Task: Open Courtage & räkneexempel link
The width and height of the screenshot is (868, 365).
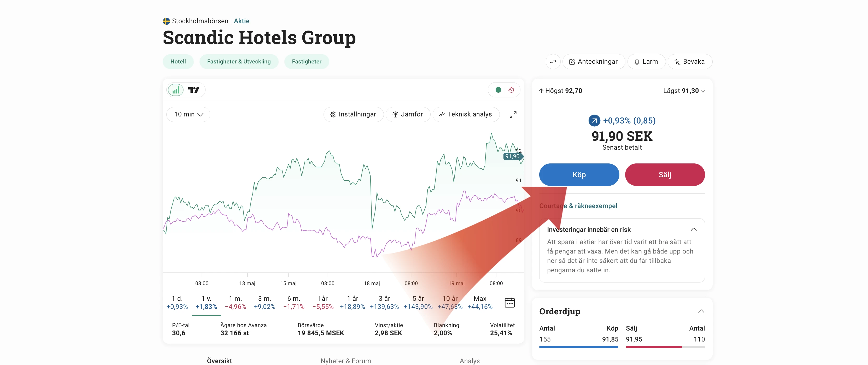Action: point(578,206)
